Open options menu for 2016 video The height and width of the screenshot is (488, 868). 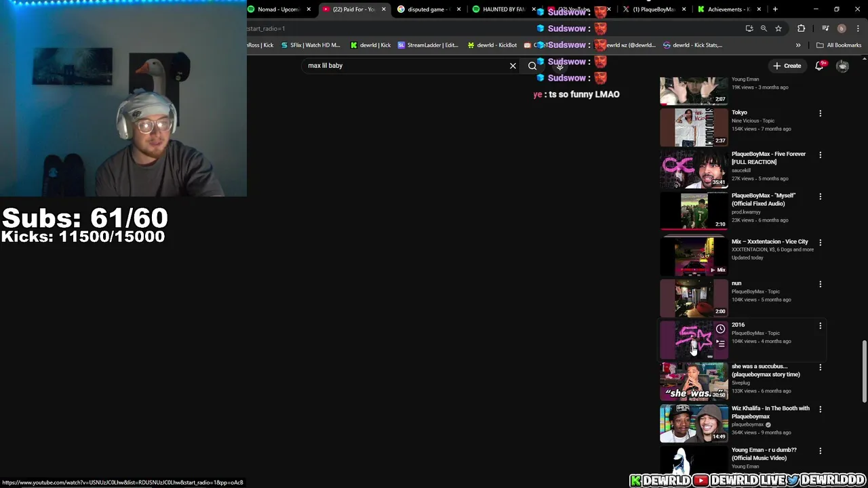point(820,326)
